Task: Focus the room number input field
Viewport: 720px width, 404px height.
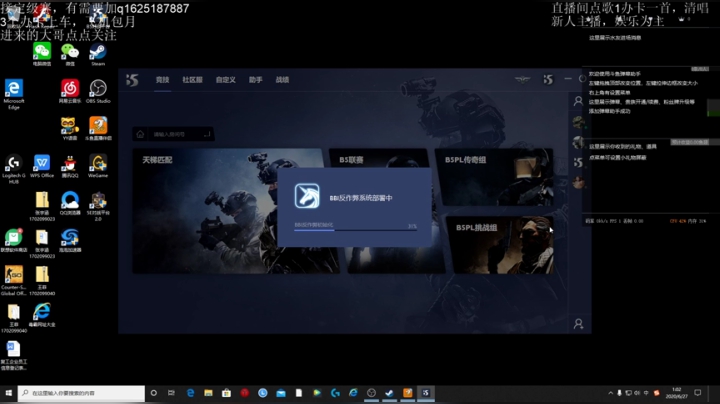Action: tap(176, 134)
